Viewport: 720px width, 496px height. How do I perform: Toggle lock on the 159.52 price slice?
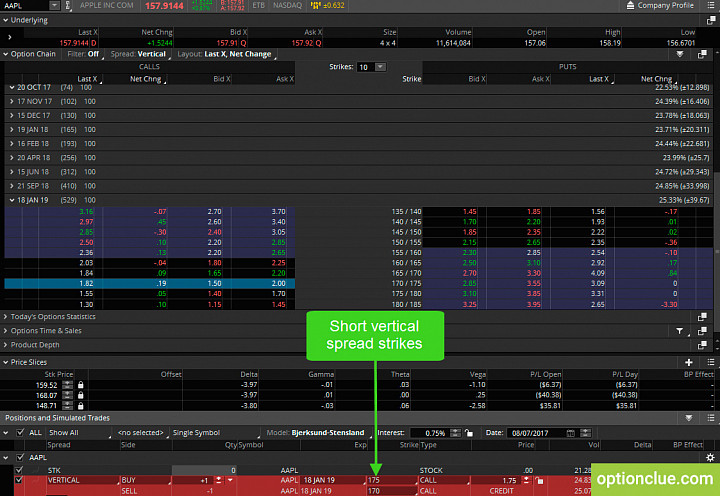pos(80,385)
